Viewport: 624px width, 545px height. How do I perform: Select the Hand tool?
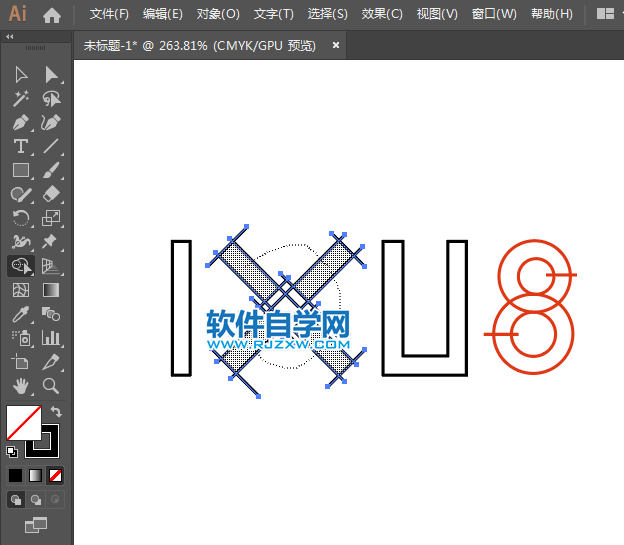coord(21,386)
